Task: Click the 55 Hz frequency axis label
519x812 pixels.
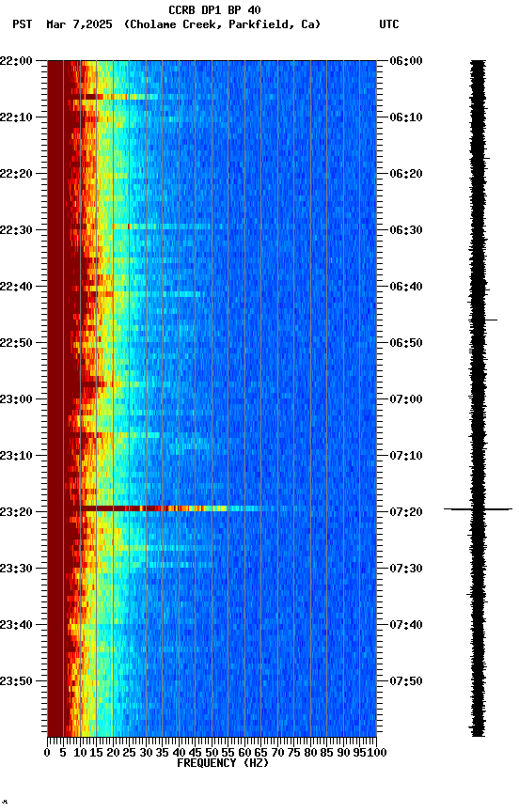Action: (228, 754)
